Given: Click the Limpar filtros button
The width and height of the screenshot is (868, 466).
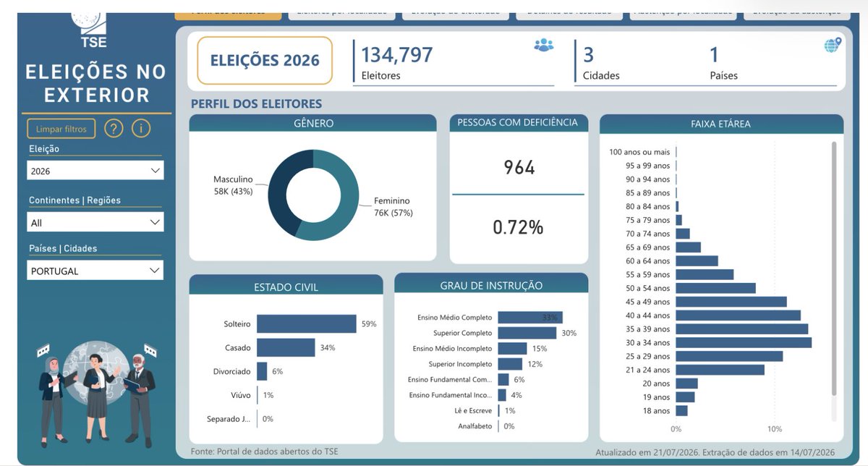Looking at the screenshot, I should (x=61, y=129).
